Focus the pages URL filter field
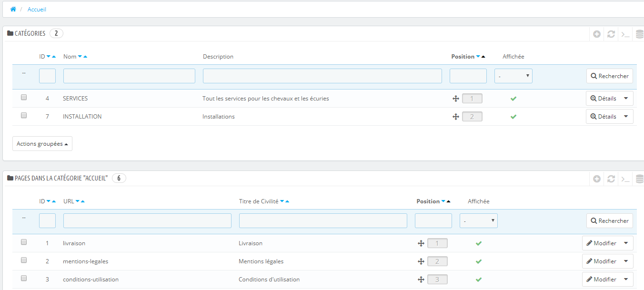 (147, 221)
